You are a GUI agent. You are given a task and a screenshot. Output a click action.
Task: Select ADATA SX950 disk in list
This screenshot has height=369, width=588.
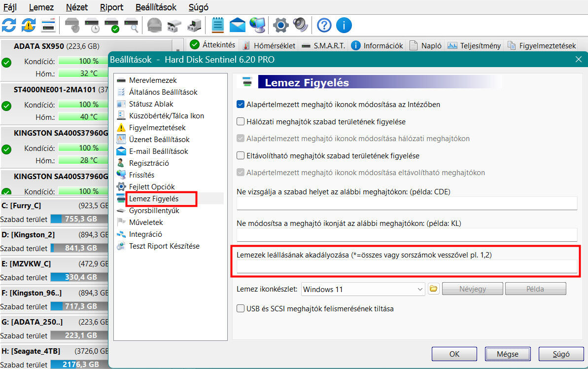pyautogui.click(x=56, y=46)
